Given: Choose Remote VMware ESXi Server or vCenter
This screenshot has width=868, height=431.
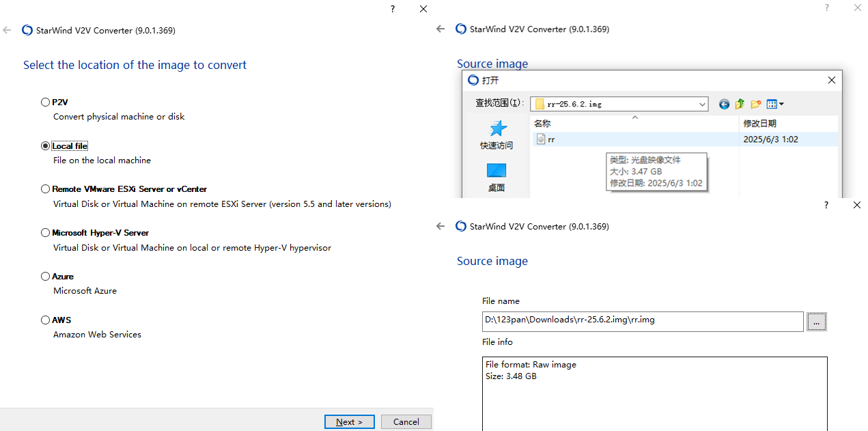Looking at the screenshot, I should [x=46, y=189].
